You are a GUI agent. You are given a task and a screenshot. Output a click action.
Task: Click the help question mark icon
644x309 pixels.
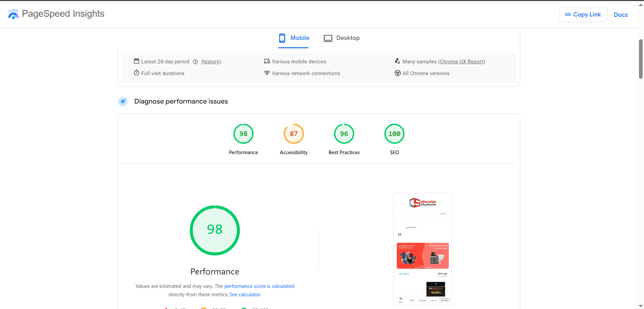pos(195,62)
